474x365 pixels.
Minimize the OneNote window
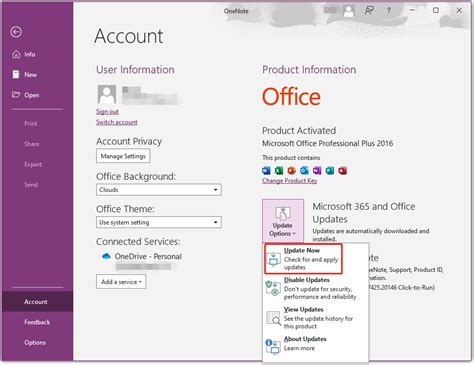(x=412, y=10)
